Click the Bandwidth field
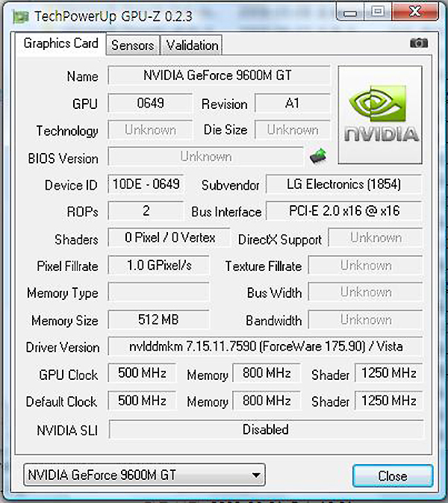This screenshot has height=503, width=448. tap(365, 319)
